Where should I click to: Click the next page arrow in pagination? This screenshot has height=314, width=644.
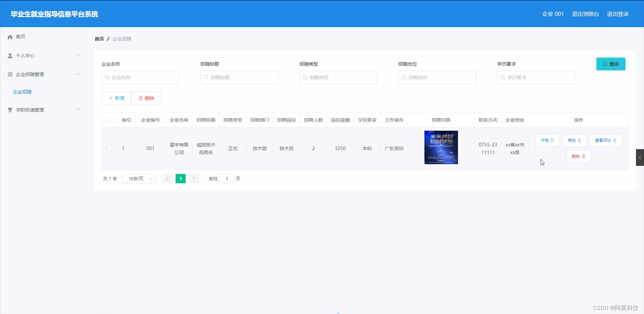pos(194,179)
